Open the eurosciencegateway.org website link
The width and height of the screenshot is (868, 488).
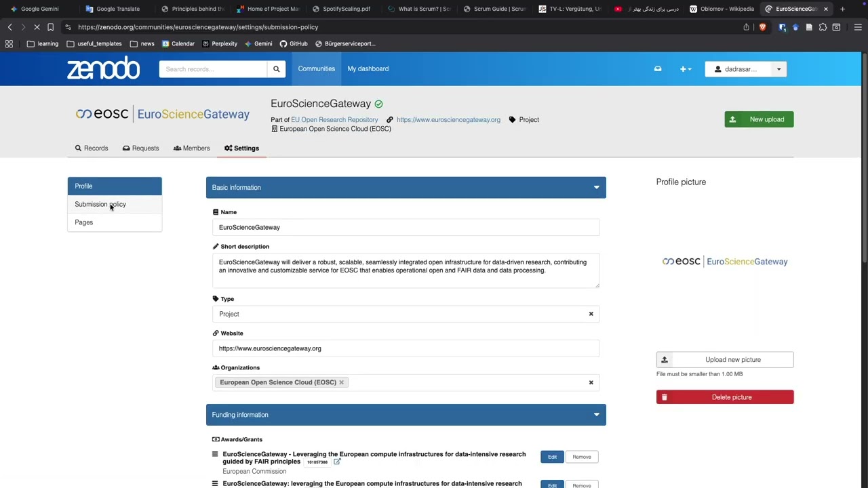[448, 120]
